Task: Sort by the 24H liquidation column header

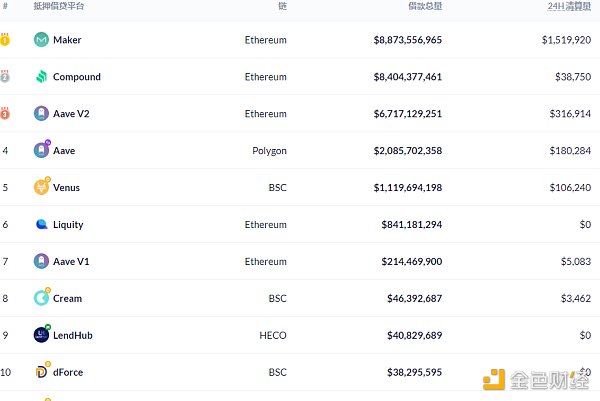Action: [569, 6]
